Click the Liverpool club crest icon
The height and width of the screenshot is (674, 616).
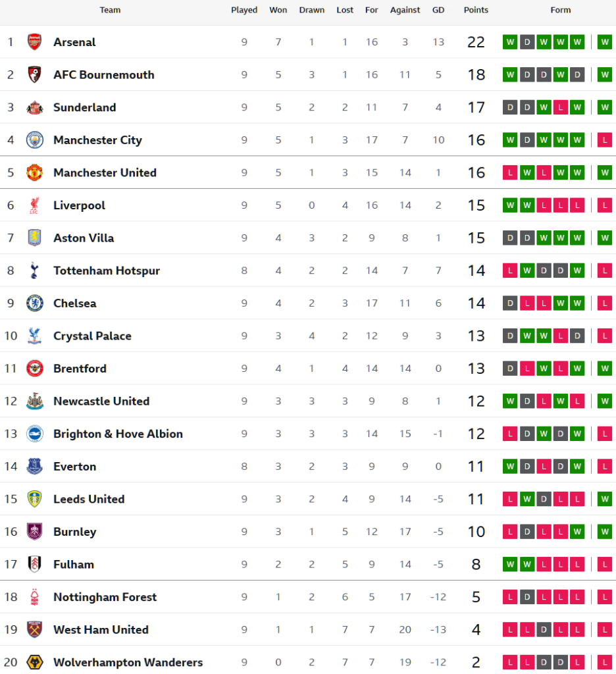click(34, 205)
